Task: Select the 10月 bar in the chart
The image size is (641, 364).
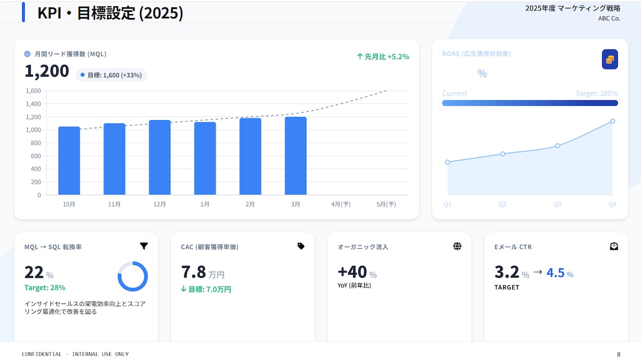Action: [69, 161]
